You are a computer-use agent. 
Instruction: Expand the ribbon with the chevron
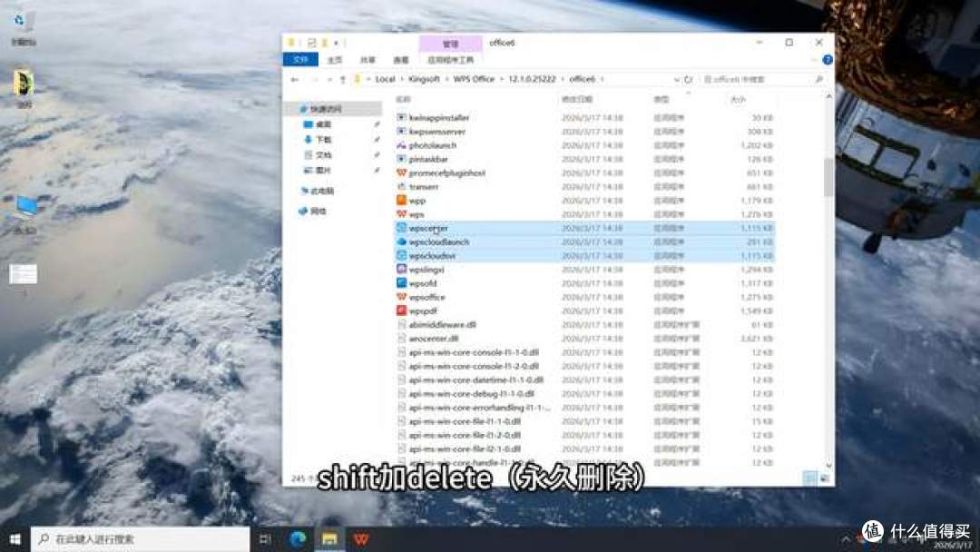point(814,60)
